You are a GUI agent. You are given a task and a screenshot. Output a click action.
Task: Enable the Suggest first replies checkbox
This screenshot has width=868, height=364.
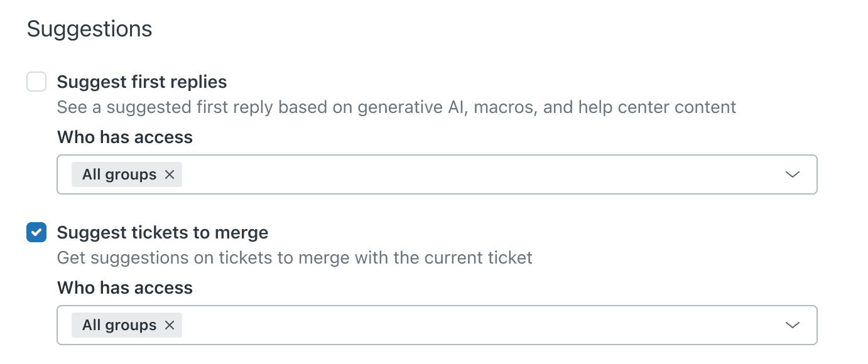36,82
